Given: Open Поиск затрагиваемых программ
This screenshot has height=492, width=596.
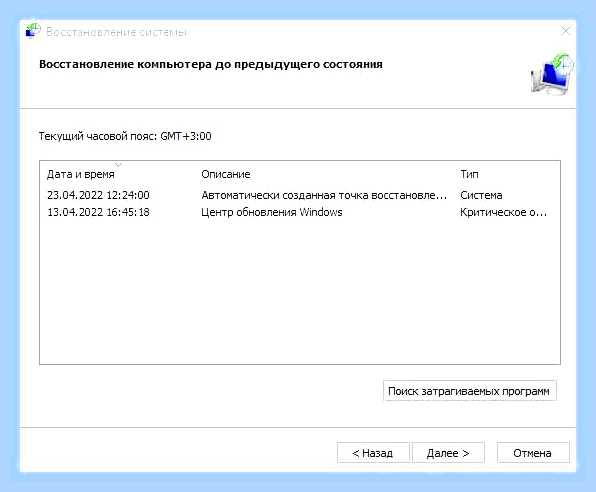Looking at the screenshot, I should point(469,391).
